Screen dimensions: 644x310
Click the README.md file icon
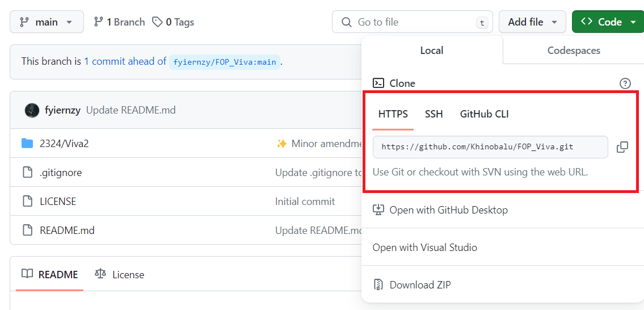point(27,230)
